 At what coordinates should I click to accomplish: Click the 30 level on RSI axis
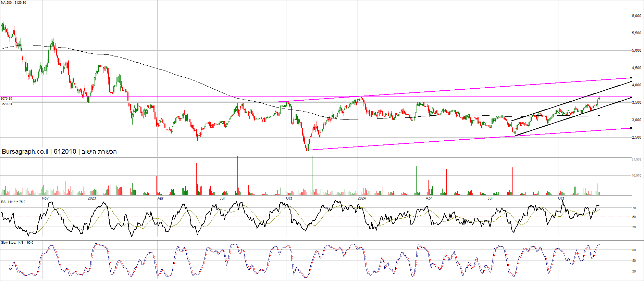pyautogui.click(x=634, y=227)
